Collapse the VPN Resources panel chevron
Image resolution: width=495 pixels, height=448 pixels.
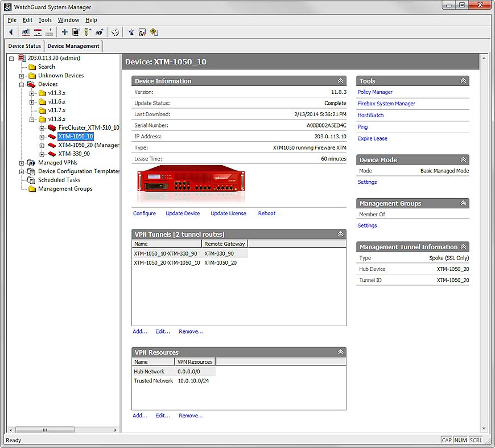340,352
